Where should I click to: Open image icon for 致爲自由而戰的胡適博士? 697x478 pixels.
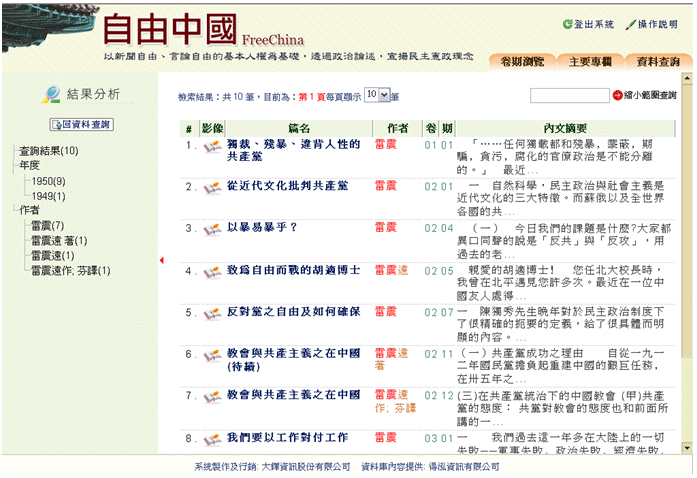point(211,271)
